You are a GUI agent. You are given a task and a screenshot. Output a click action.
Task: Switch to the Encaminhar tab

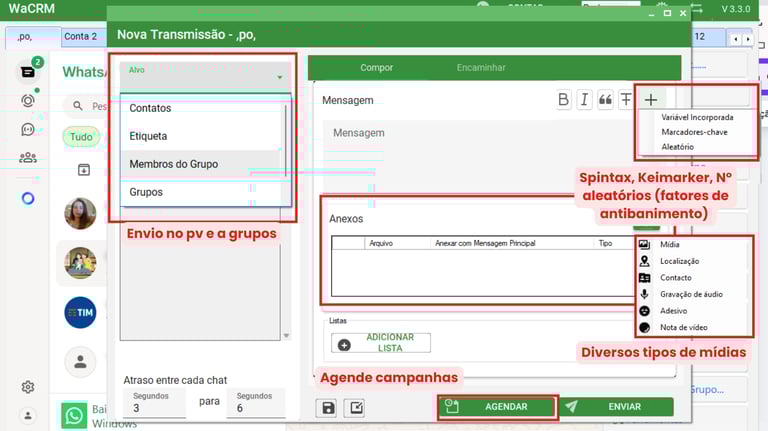[x=481, y=68]
